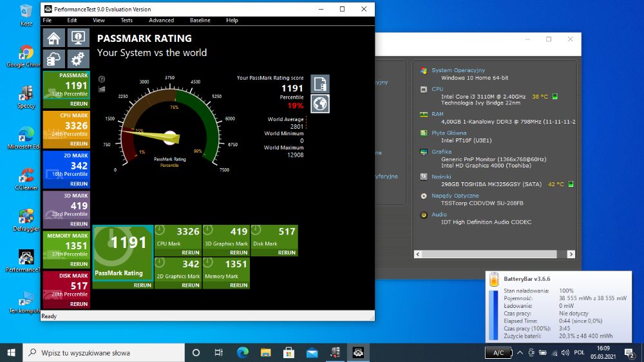
Task: Open 'Nośniki' section in Speccy
Action: click(441, 176)
